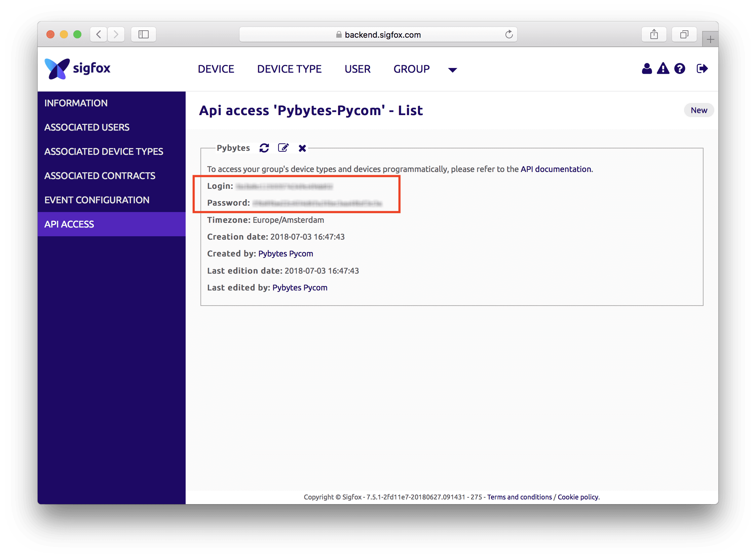Open the alerts warning triangle icon
The height and width of the screenshot is (558, 756).
click(x=663, y=69)
